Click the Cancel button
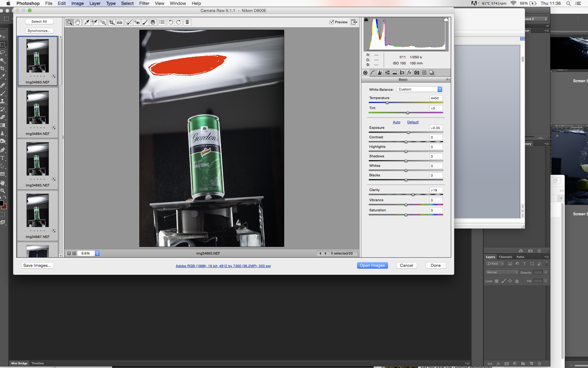 click(406, 266)
